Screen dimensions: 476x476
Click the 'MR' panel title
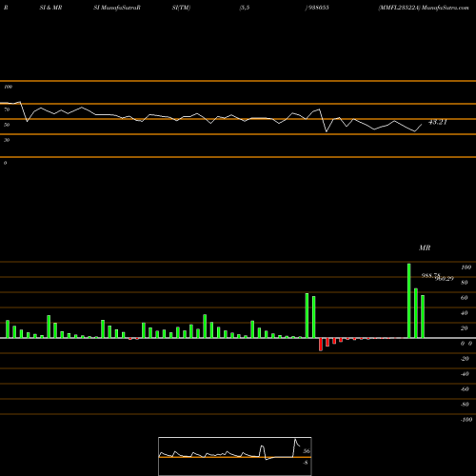click(x=425, y=248)
